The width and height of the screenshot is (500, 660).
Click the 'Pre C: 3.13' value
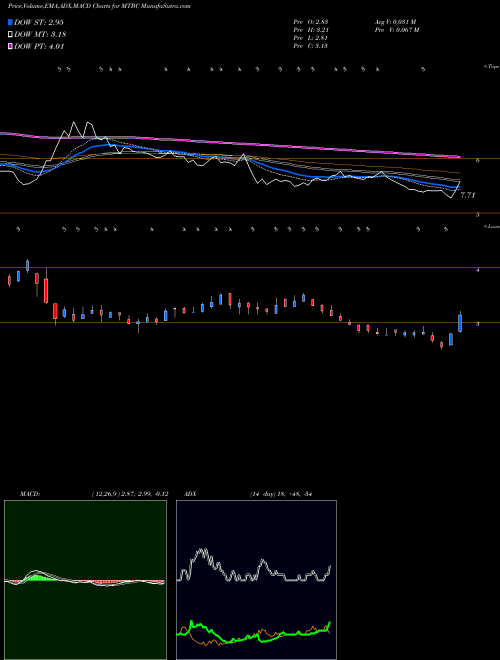tap(311, 46)
